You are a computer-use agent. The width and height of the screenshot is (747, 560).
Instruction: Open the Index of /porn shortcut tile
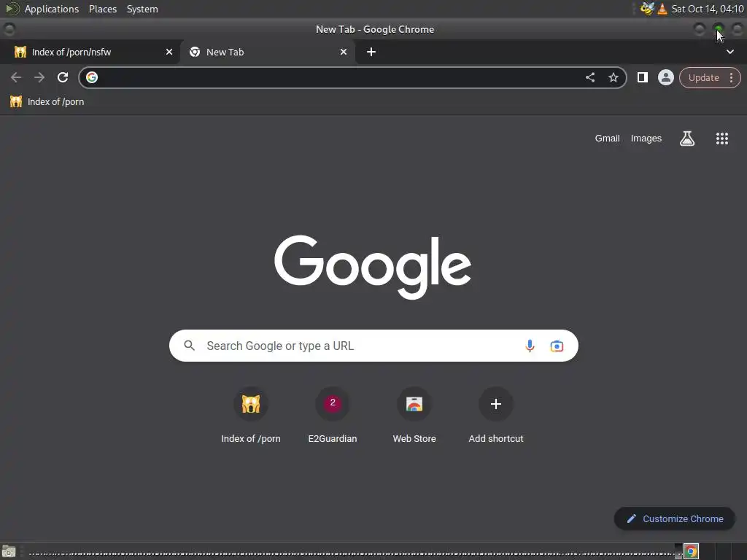point(251,416)
